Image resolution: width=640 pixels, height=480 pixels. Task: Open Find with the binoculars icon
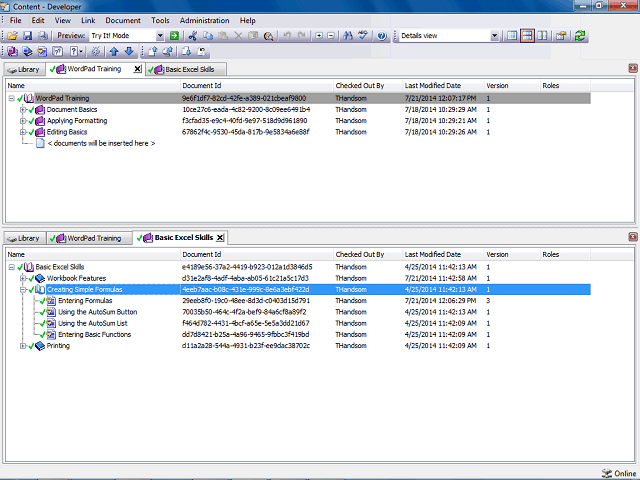(348, 36)
